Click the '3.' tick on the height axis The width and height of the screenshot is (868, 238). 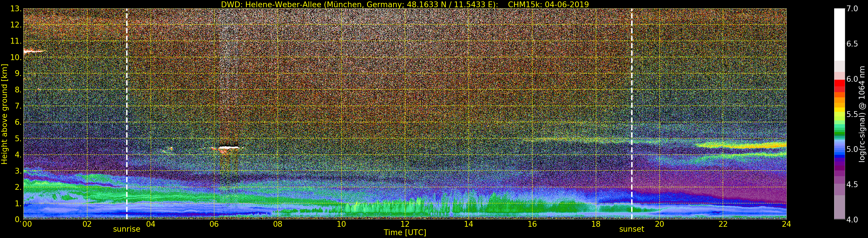coord(18,171)
